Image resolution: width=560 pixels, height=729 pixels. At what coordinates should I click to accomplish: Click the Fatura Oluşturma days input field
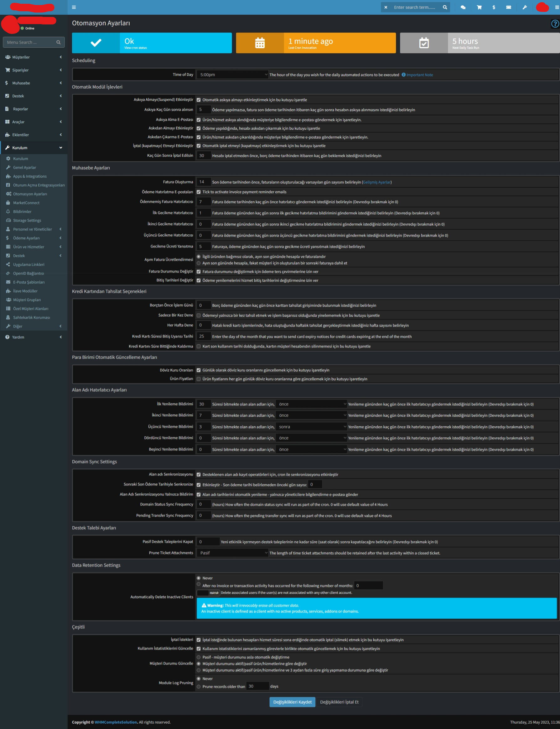pos(203,182)
